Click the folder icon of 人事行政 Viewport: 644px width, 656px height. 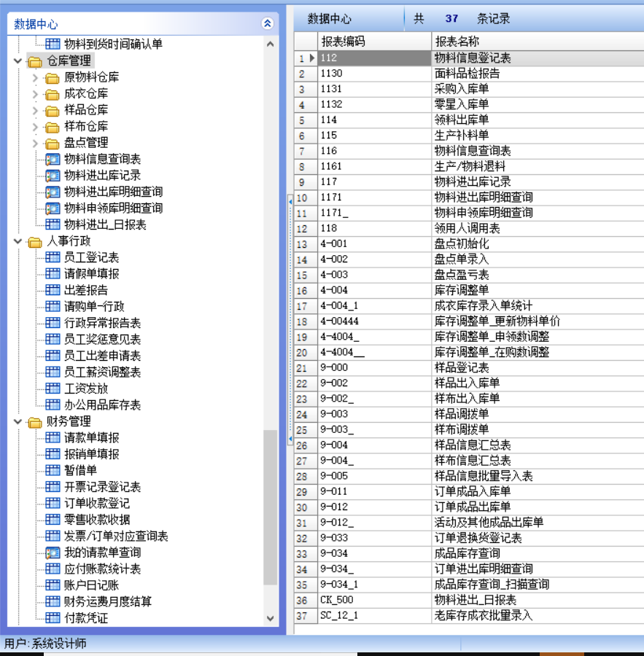35,242
